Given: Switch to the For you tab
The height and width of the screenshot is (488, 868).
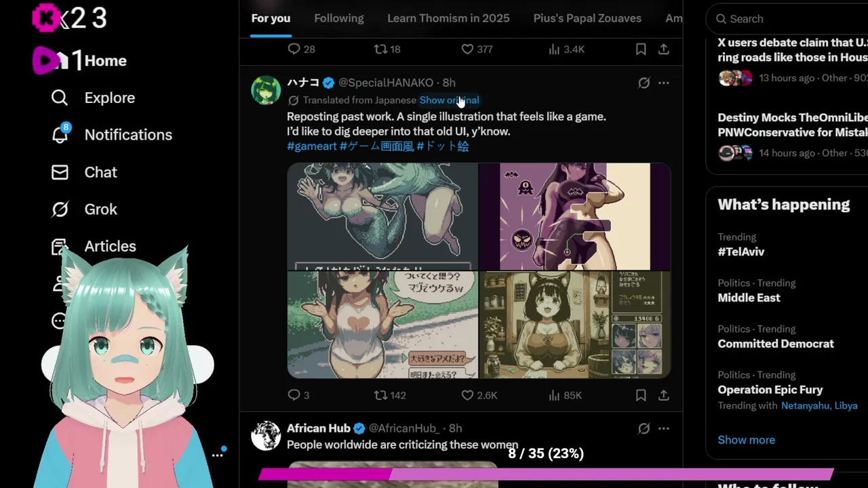Looking at the screenshot, I should (271, 18).
